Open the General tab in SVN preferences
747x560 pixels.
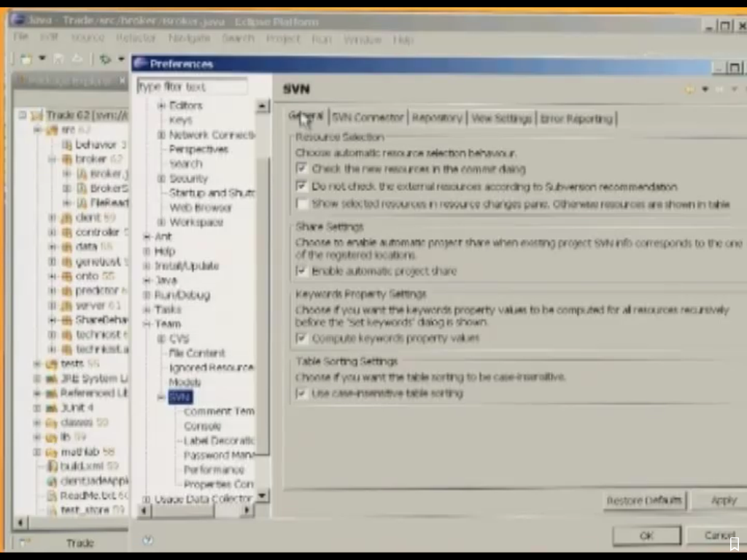(x=306, y=116)
